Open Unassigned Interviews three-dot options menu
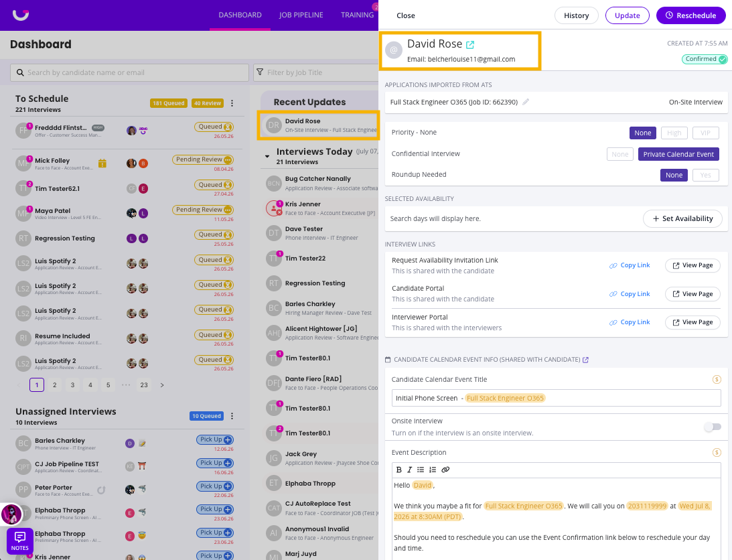The width and height of the screenshot is (732, 560). pyautogui.click(x=232, y=416)
